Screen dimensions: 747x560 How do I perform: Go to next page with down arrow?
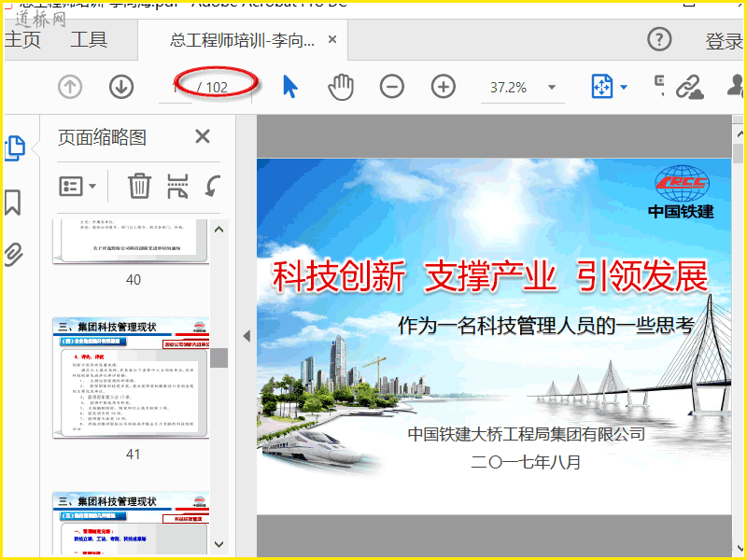pyautogui.click(x=121, y=87)
